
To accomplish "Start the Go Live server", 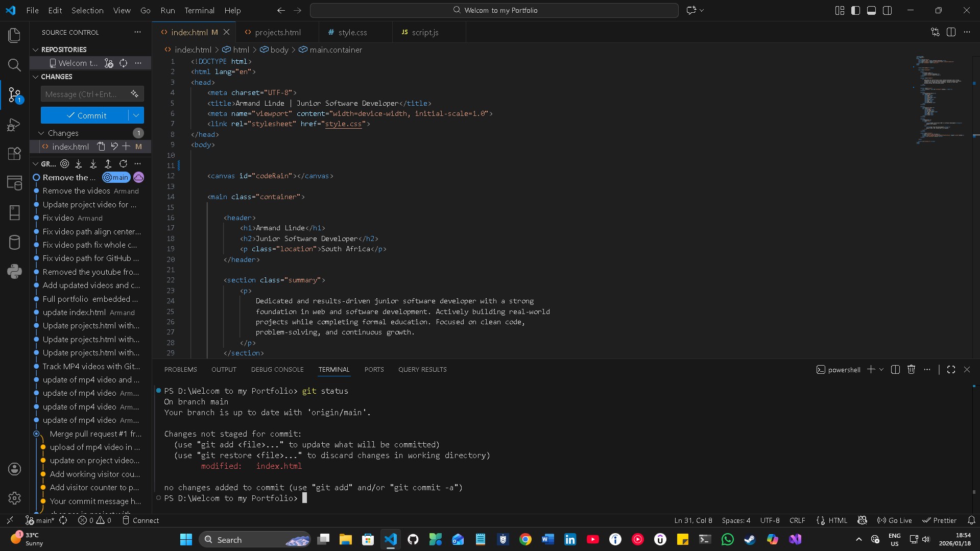I will coord(894,520).
